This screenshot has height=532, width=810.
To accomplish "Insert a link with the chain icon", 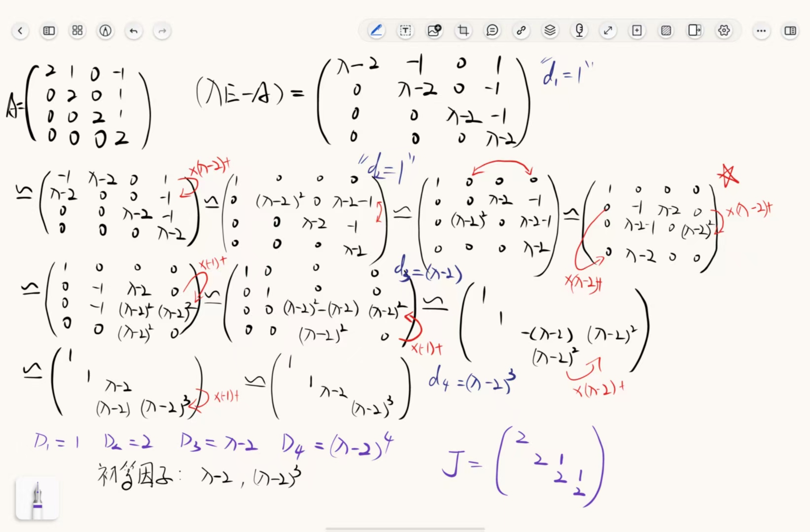I will coord(521,31).
